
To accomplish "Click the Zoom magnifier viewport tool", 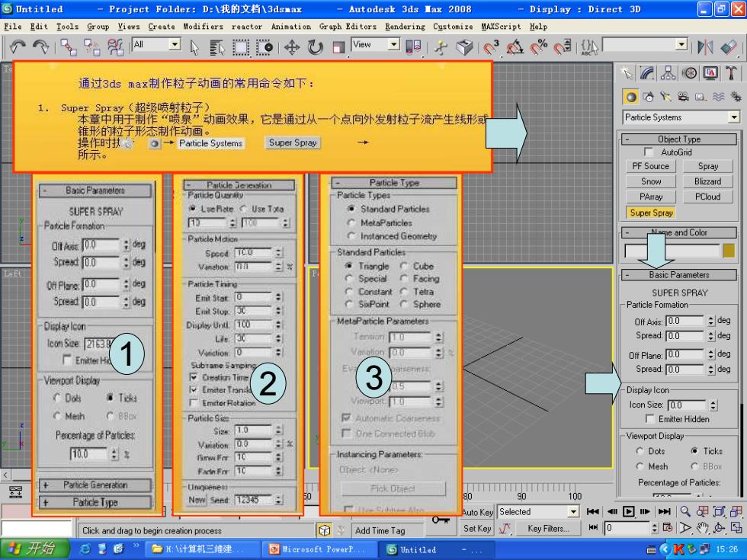I will [685, 511].
